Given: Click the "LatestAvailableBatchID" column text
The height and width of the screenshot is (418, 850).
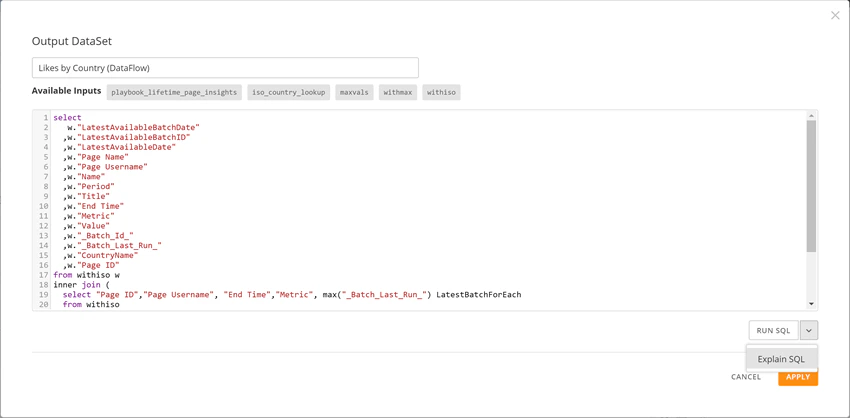Looking at the screenshot, I should [x=134, y=137].
